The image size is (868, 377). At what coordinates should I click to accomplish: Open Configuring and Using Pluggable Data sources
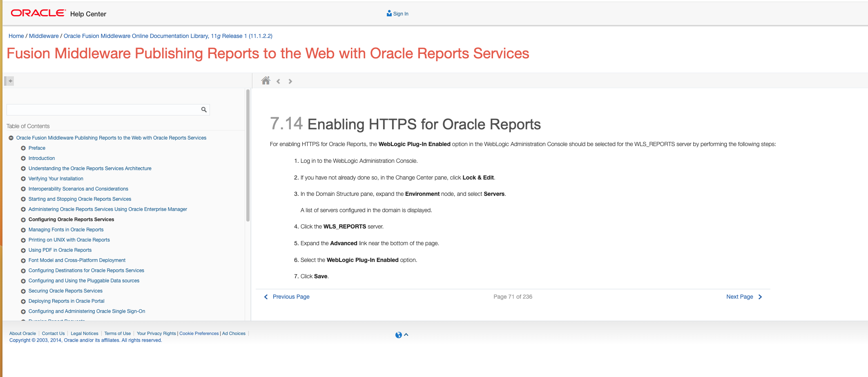pos(84,281)
